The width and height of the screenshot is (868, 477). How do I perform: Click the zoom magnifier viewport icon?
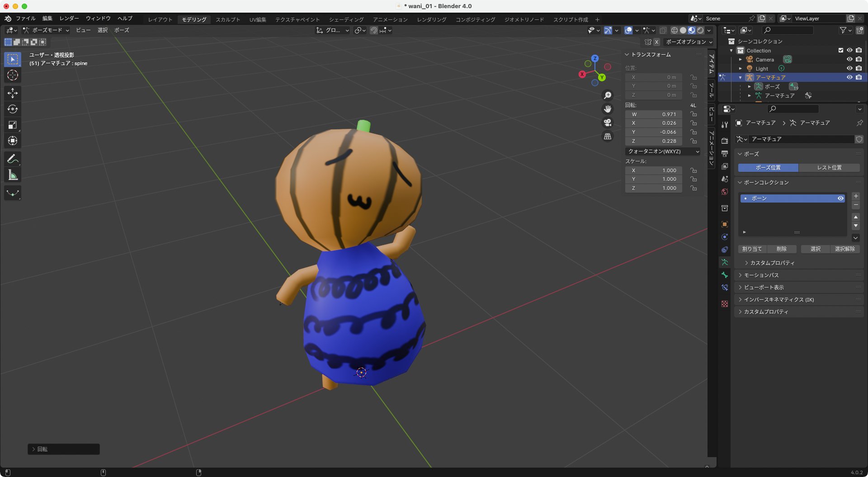point(608,95)
